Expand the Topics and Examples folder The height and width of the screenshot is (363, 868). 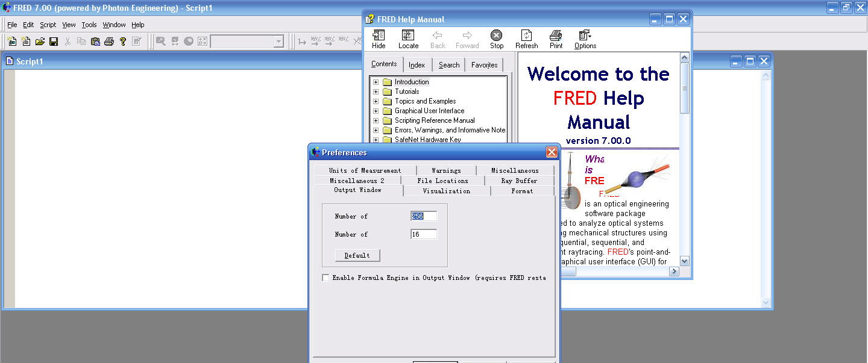[x=376, y=101]
